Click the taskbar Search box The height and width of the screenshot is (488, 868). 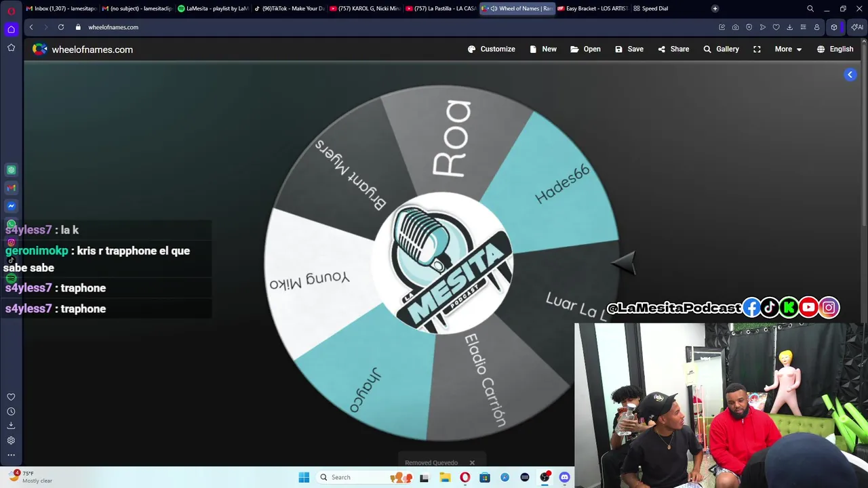coord(364,477)
